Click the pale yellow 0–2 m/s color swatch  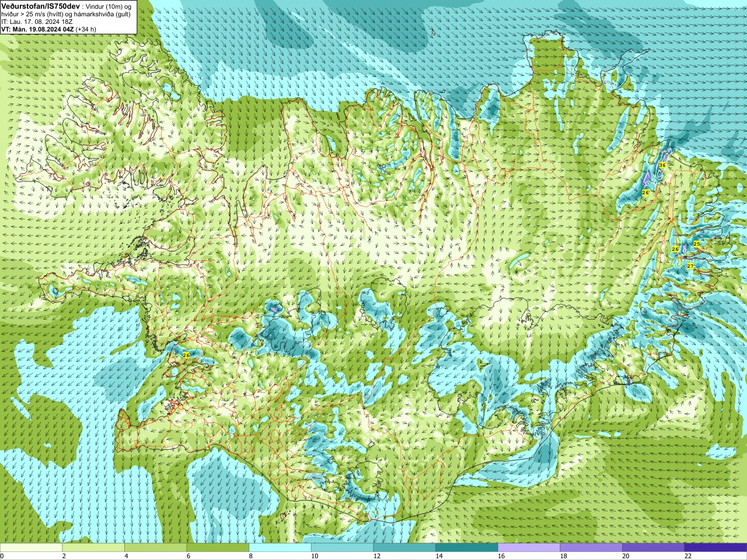click(31, 548)
